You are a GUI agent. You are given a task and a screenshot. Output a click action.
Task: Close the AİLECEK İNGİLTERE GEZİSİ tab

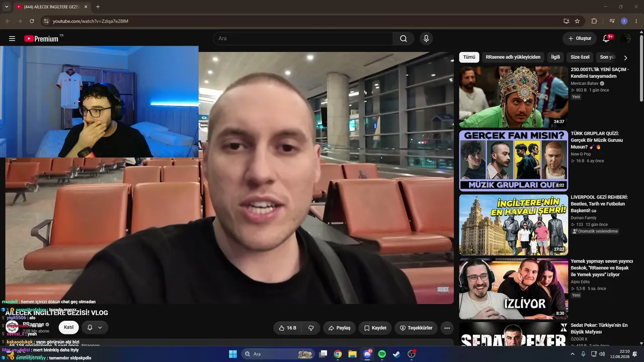coord(86,7)
